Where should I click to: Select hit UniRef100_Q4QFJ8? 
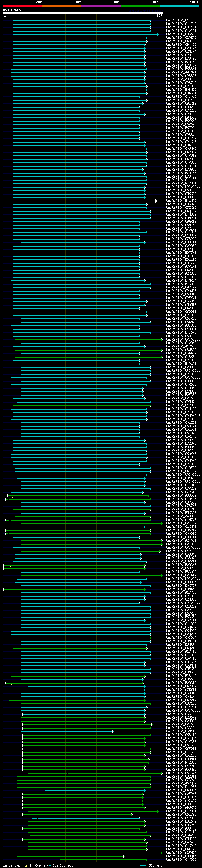pyautogui.click(x=181, y=499)
